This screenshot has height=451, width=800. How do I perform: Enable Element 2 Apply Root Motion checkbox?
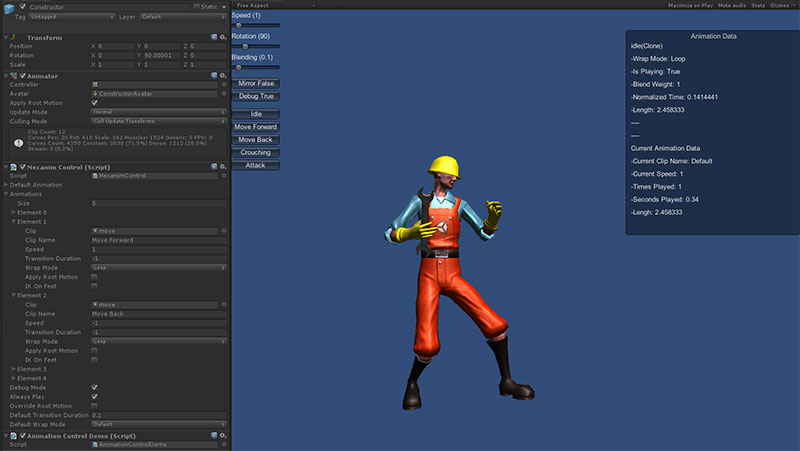click(x=94, y=350)
